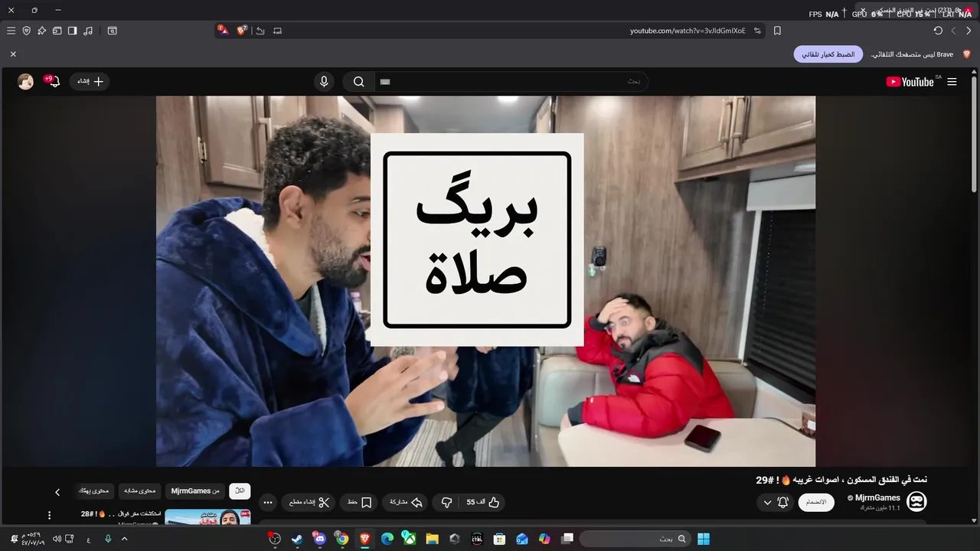Viewport: 980px width, 551px height.
Task: Toggle the browser sidebar panel
Action: pyautogui.click(x=72, y=31)
